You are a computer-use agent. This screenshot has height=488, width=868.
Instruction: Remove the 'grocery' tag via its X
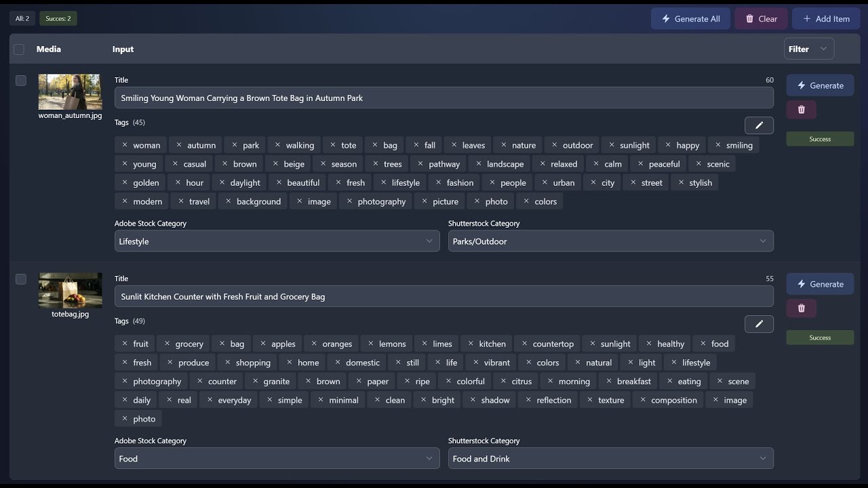167,344
